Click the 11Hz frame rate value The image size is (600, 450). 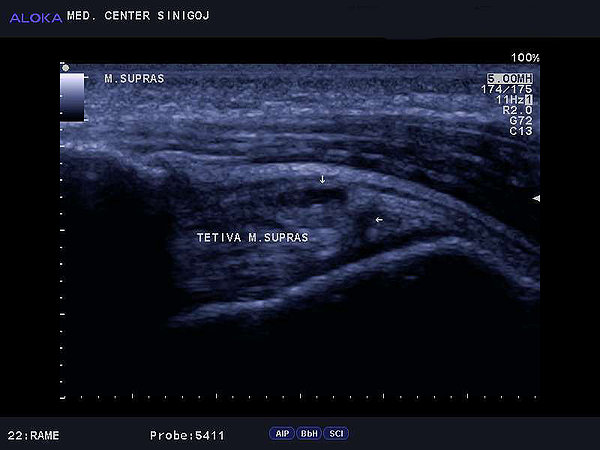click(510, 100)
